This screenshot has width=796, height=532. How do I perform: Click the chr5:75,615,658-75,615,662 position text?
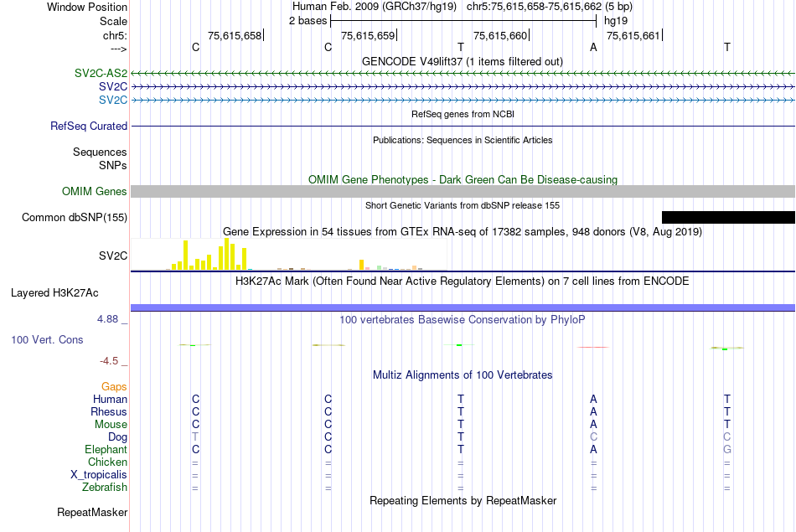[x=534, y=7]
